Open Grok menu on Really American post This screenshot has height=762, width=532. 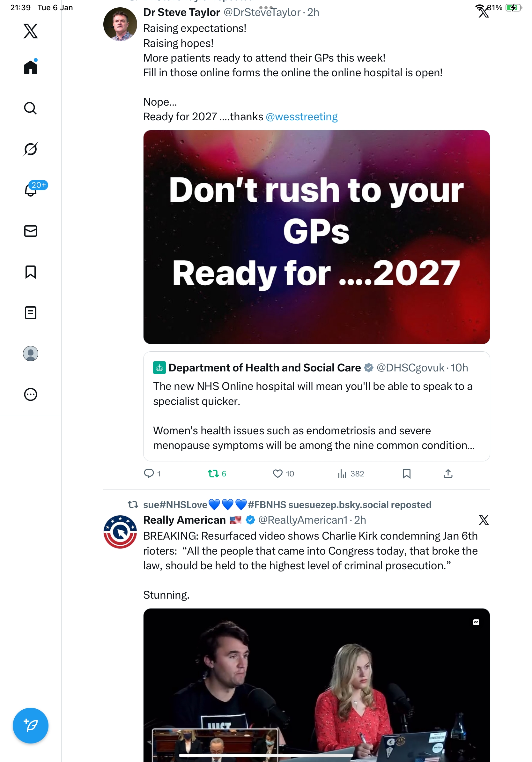(484, 520)
